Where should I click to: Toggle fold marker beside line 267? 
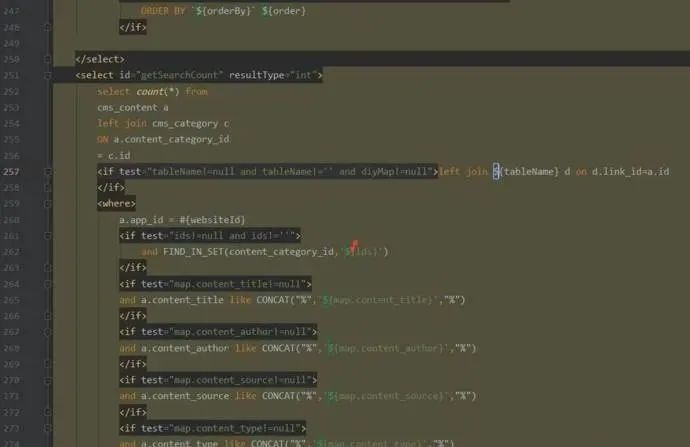point(48,332)
